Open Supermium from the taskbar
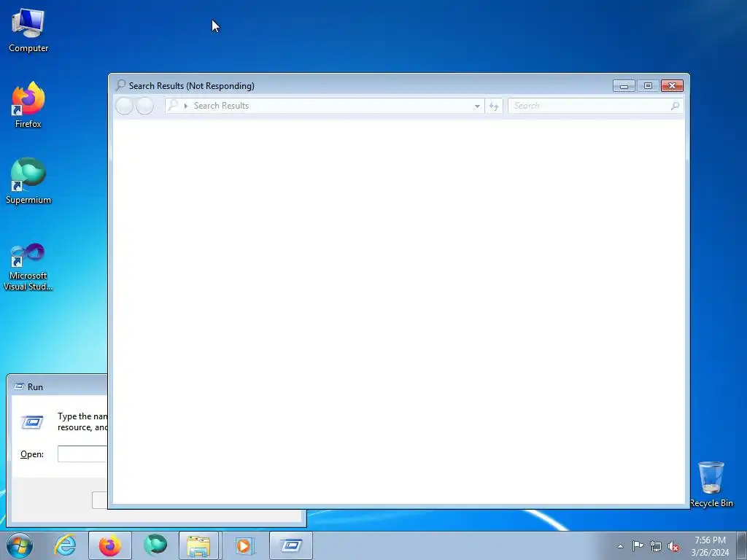747x560 pixels. coord(155,545)
